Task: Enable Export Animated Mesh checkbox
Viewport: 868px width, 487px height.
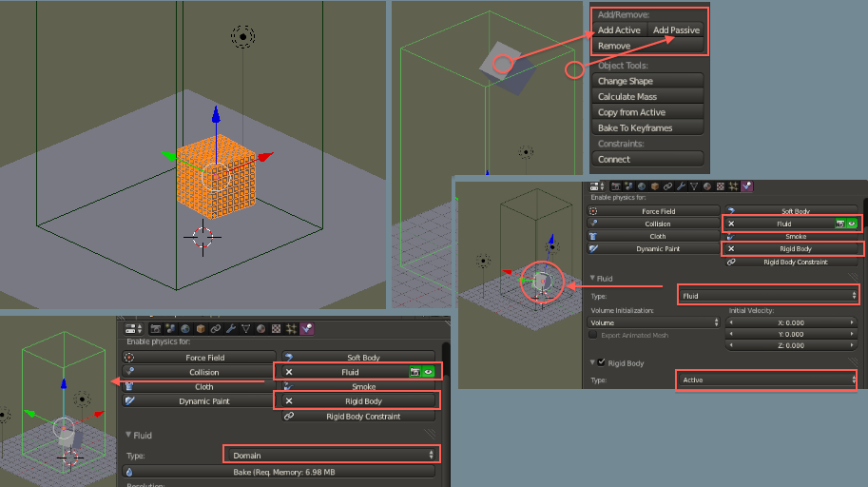Action: 593,335
